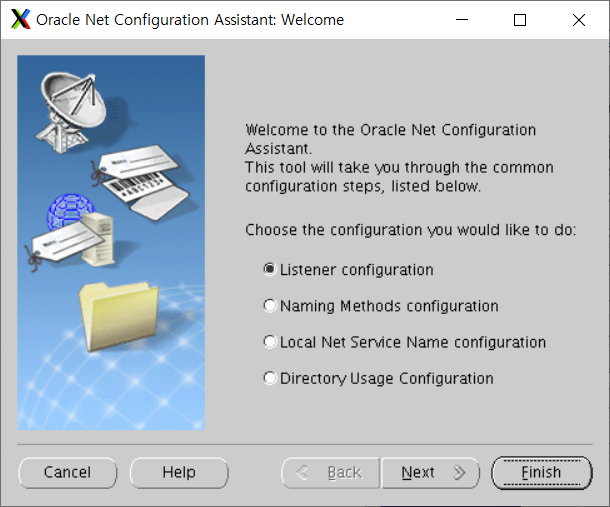Screen dimensions: 610x507
Task: Click the Cancel button
Action: [68, 472]
